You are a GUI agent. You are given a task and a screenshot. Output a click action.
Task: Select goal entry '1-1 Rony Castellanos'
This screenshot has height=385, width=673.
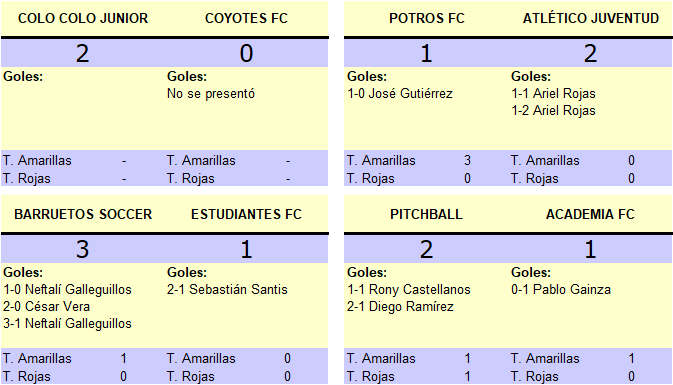coord(409,289)
